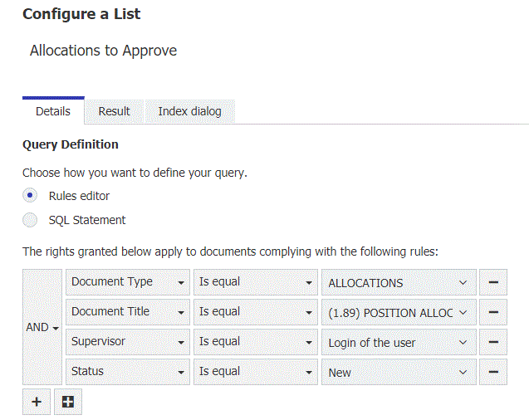Open the Supervisor row's Is equal operator
The height and width of the screenshot is (420, 529).
click(255, 342)
